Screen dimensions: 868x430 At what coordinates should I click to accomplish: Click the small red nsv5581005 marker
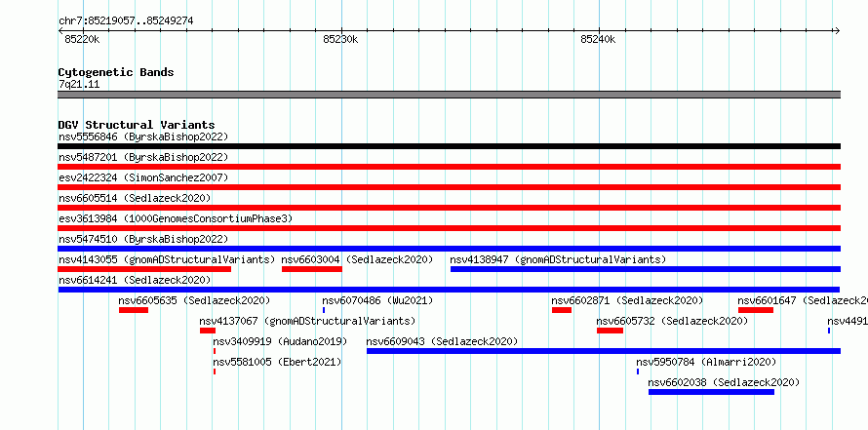point(215,371)
